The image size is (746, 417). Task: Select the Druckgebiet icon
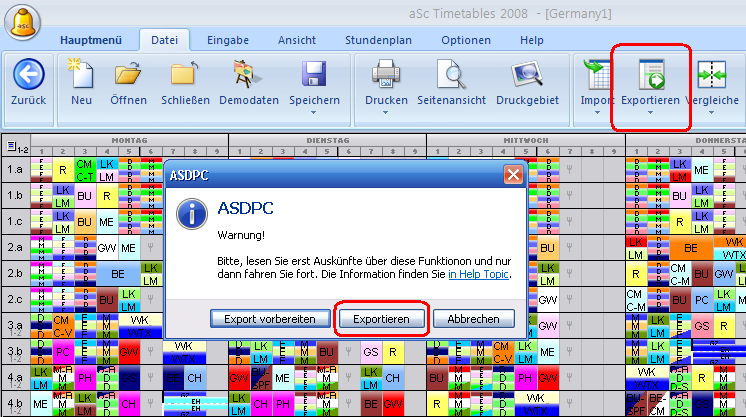click(527, 74)
